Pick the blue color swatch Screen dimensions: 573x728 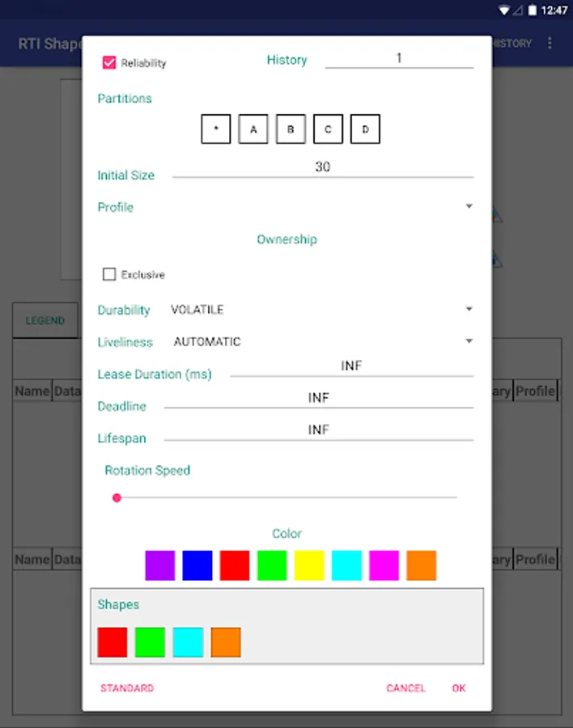click(x=197, y=565)
